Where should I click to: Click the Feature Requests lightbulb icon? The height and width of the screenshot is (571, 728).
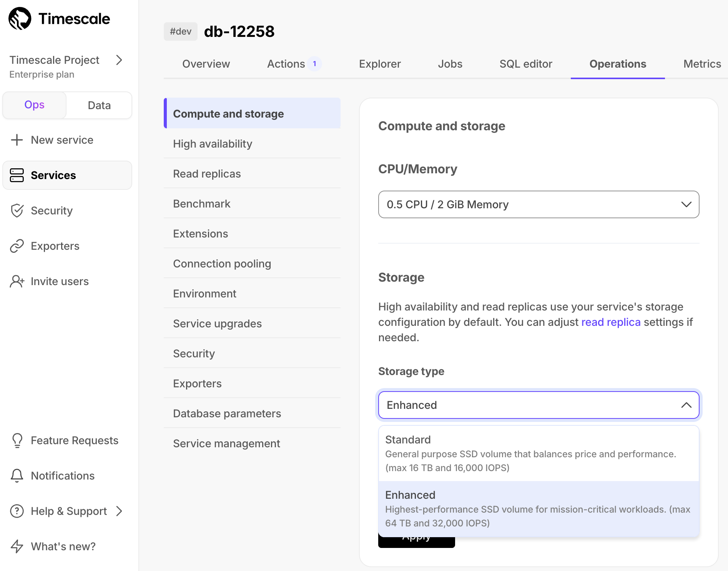pos(17,440)
